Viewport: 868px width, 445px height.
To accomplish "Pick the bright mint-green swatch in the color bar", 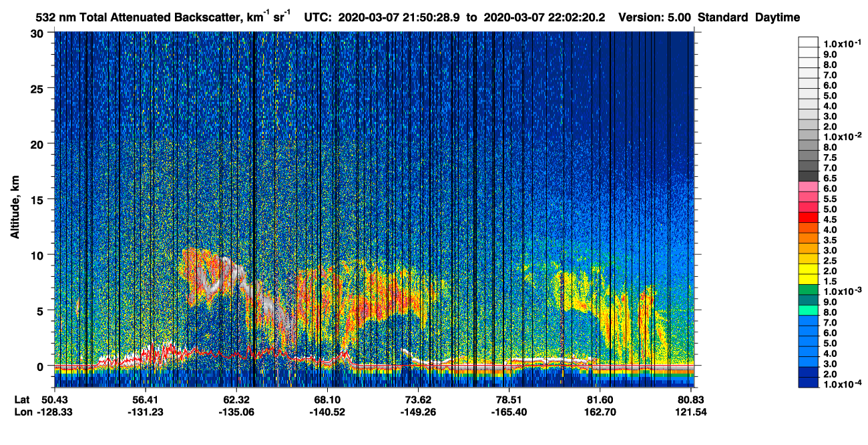I will coord(809,310).
